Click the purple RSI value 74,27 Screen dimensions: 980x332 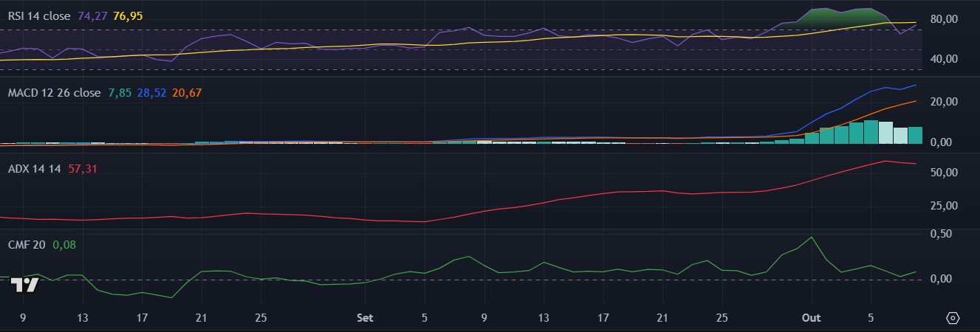point(92,15)
